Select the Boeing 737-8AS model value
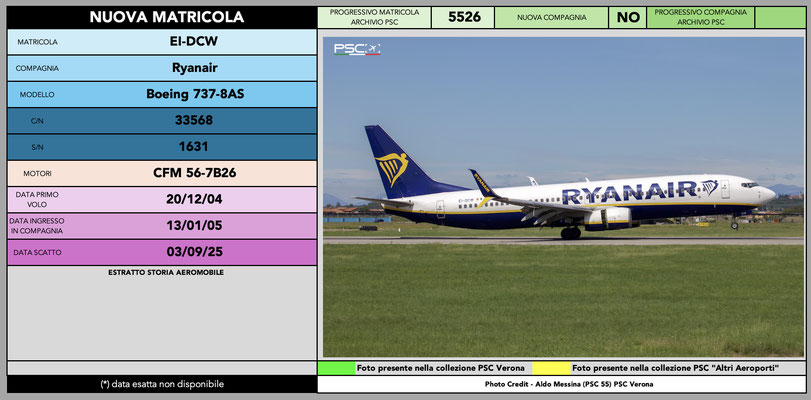Image resolution: width=811 pixels, height=400 pixels. tap(195, 94)
